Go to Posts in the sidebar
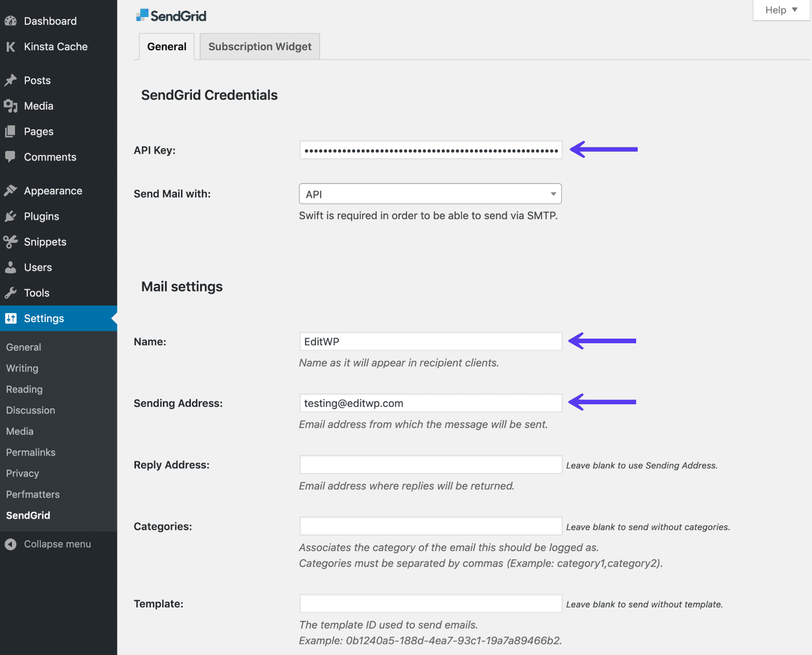 click(37, 81)
